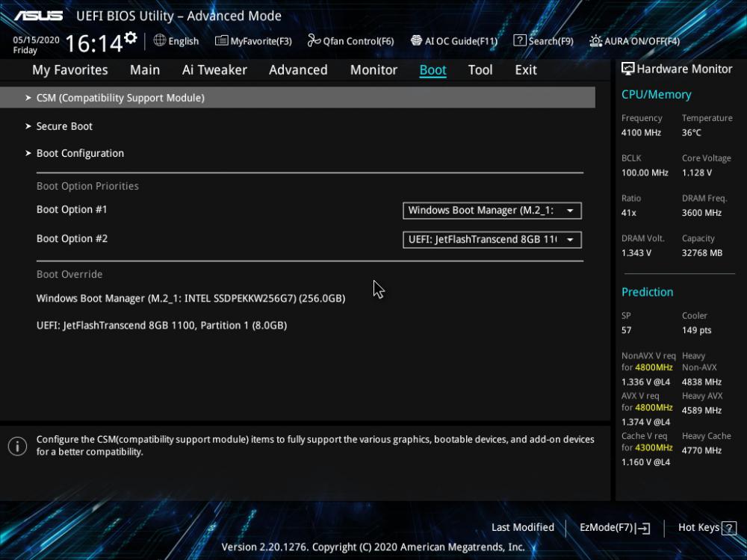Click the Prediction heading
The image size is (747, 560).
pos(647,292)
